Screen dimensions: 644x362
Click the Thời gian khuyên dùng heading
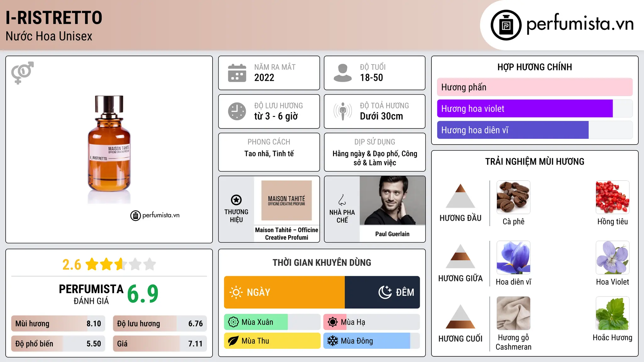tap(322, 262)
